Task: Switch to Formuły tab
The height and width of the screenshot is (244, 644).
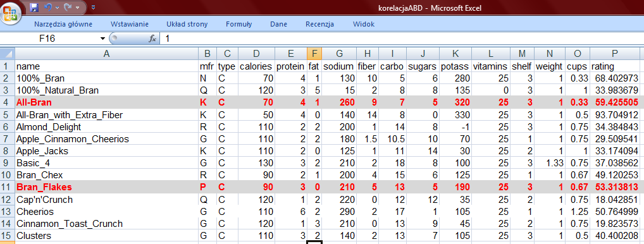Action: click(238, 24)
